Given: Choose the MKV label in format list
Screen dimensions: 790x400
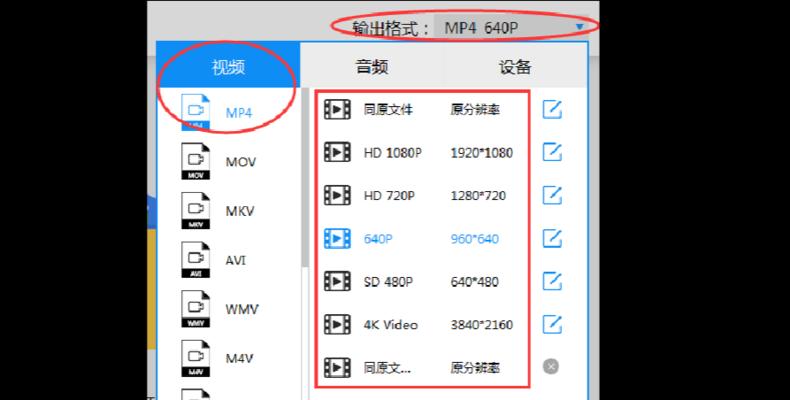Looking at the screenshot, I should click(240, 211).
